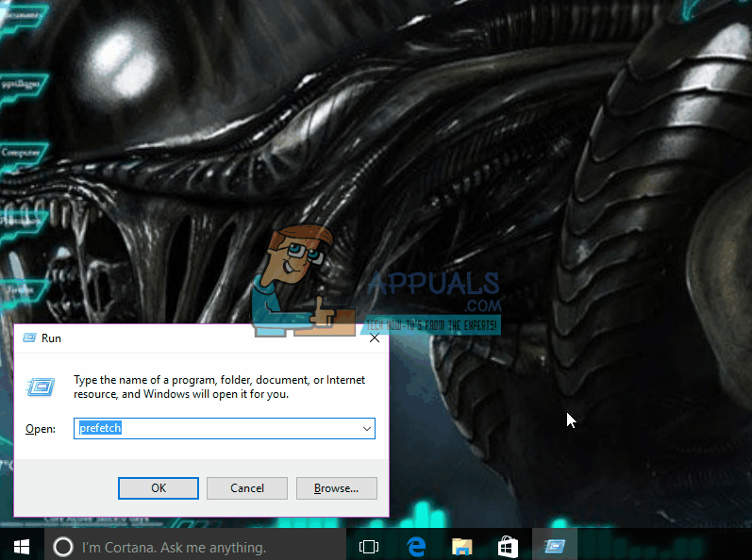This screenshot has width=752, height=560.
Task: Close the Run dialog with X
Action: tap(375, 338)
